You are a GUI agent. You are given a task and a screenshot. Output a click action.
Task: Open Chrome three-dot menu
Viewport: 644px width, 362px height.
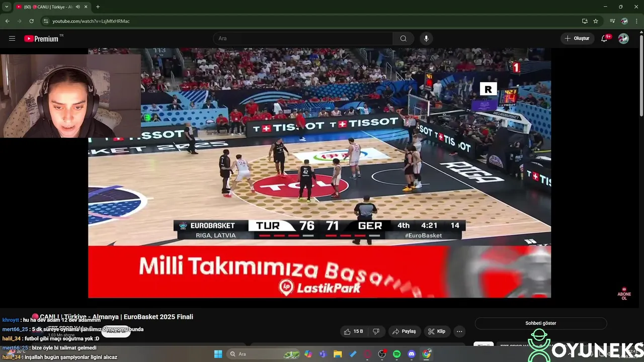[636, 21]
